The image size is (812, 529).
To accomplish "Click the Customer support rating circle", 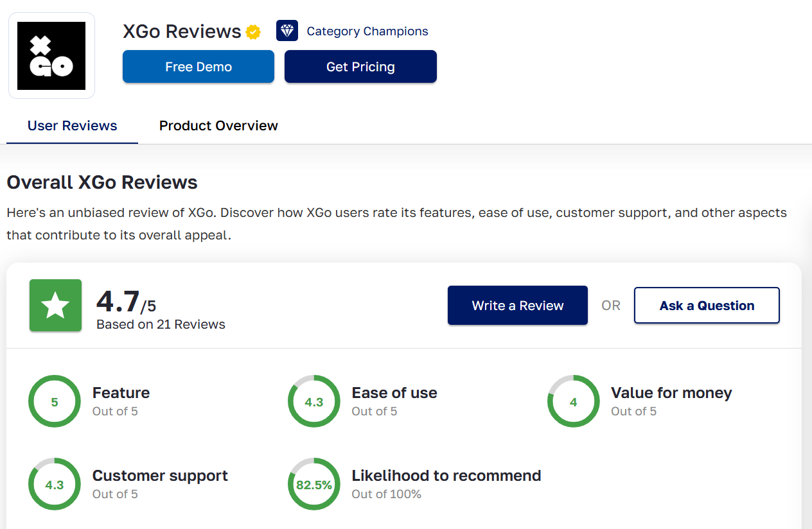I will click(55, 485).
